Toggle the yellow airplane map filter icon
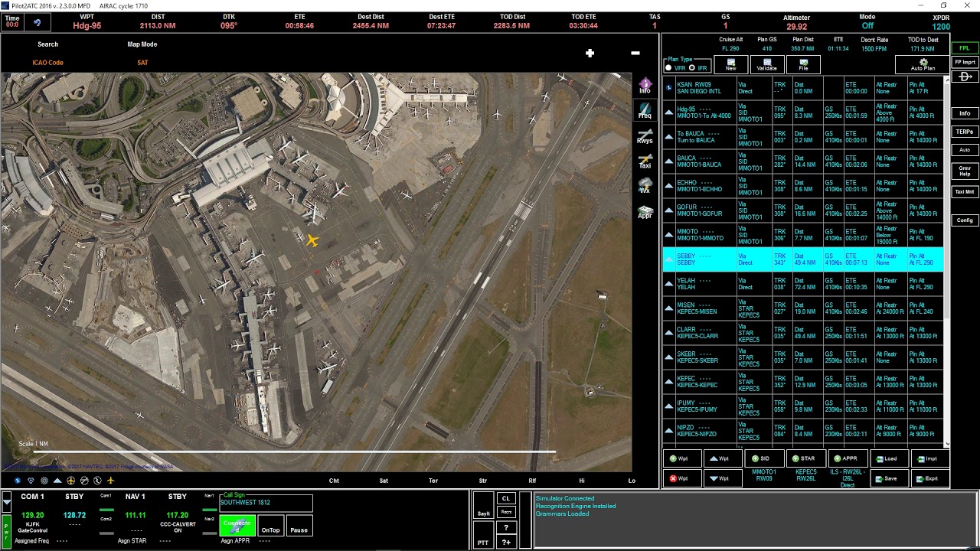Image resolution: width=980 pixels, height=551 pixels. click(110, 481)
